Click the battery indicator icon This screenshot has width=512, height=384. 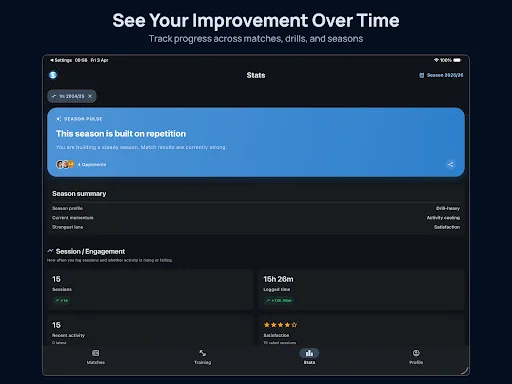coord(457,60)
